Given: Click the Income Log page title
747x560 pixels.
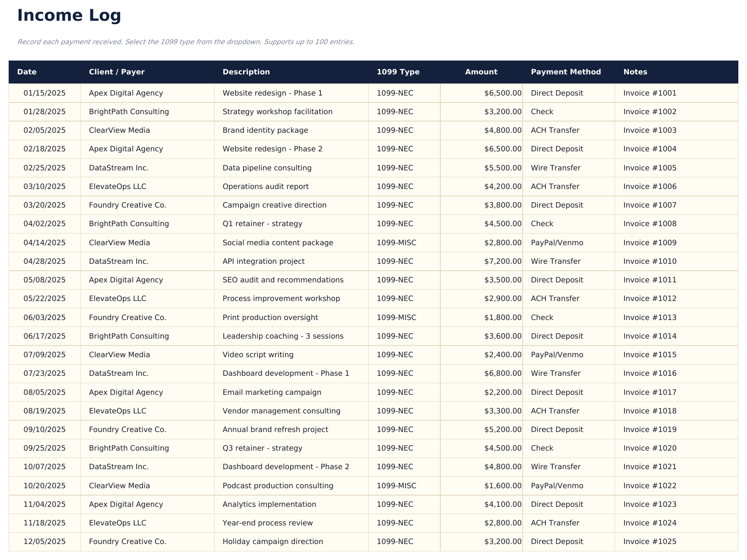Looking at the screenshot, I should point(69,16).
